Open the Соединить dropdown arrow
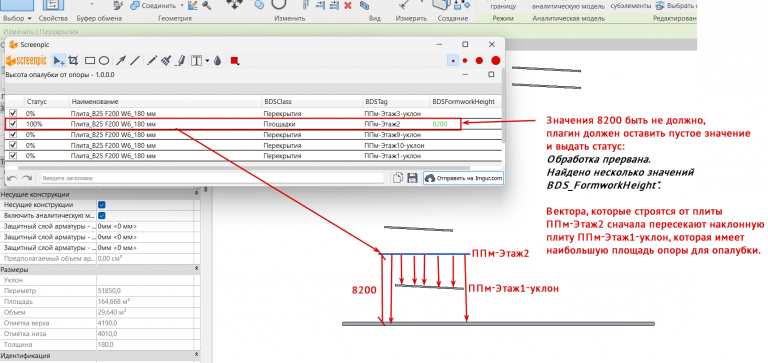 pyautogui.click(x=182, y=5)
